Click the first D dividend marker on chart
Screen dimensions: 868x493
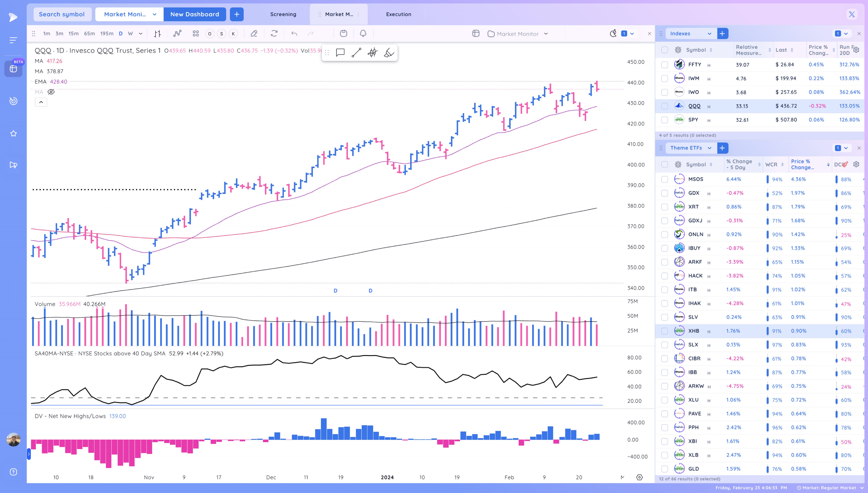pyautogui.click(x=335, y=291)
